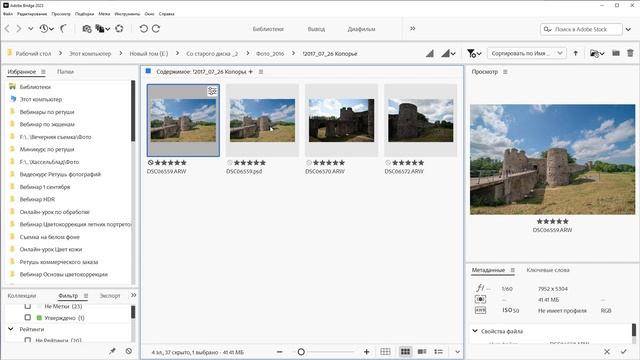The image size is (640, 360).
Task: Switch to the Экспорт tab
Action: pos(110,296)
